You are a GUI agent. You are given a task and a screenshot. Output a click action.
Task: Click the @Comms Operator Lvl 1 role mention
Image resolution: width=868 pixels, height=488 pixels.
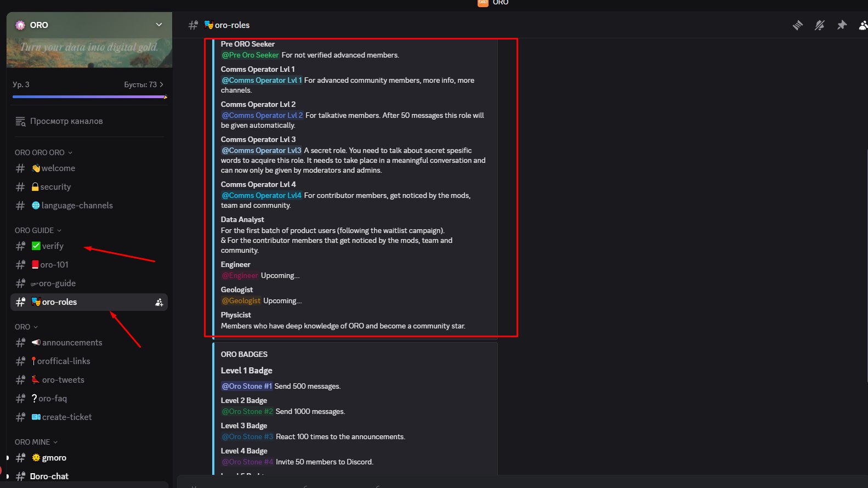click(262, 80)
